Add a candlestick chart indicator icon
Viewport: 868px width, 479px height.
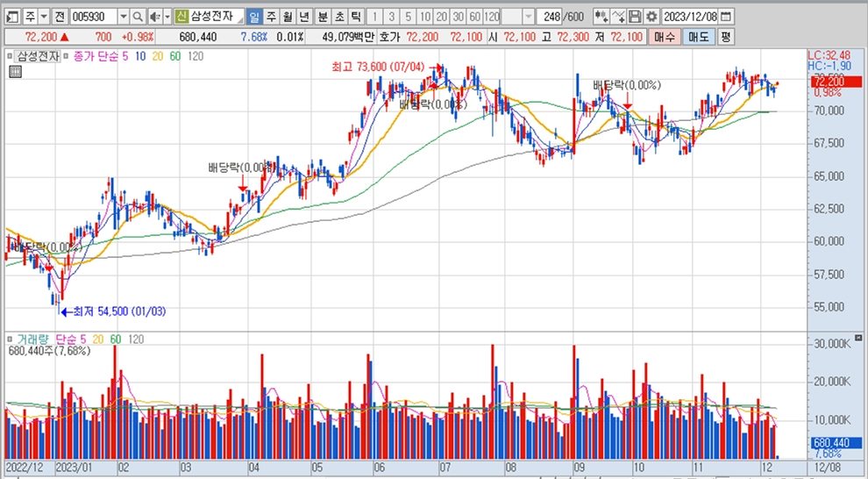(x=601, y=17)
